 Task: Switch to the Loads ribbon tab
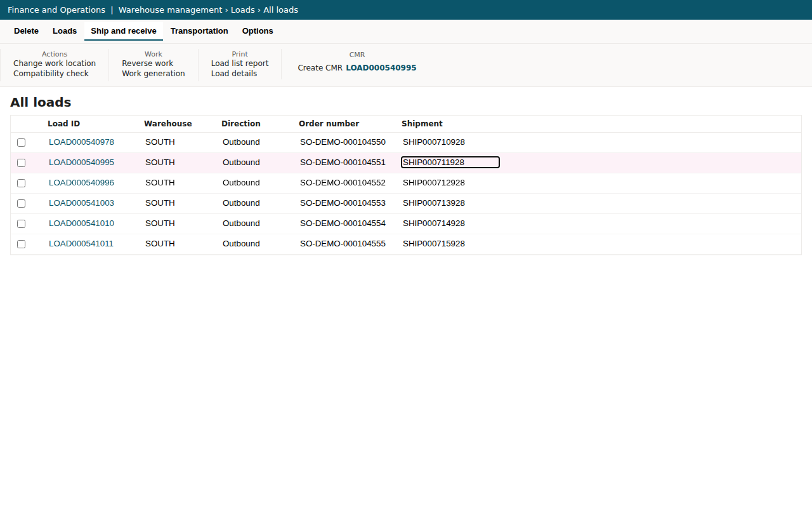coord(65,31)
